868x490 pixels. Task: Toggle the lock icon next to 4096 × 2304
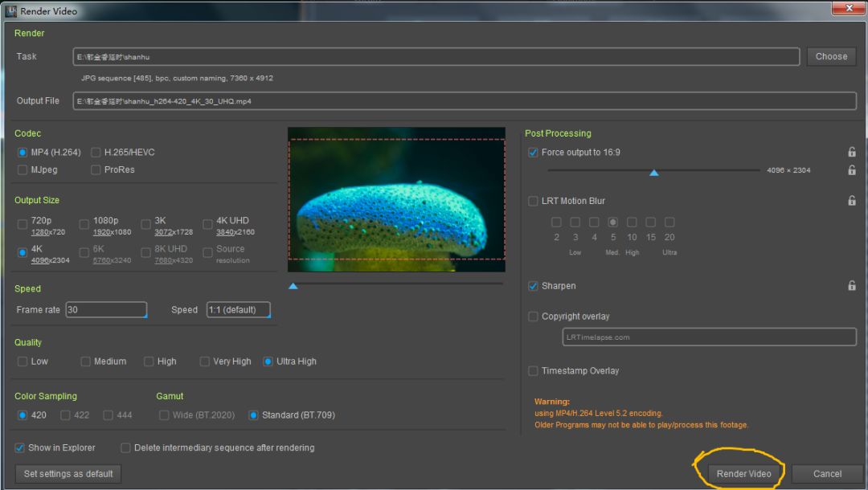click(851, 169)
